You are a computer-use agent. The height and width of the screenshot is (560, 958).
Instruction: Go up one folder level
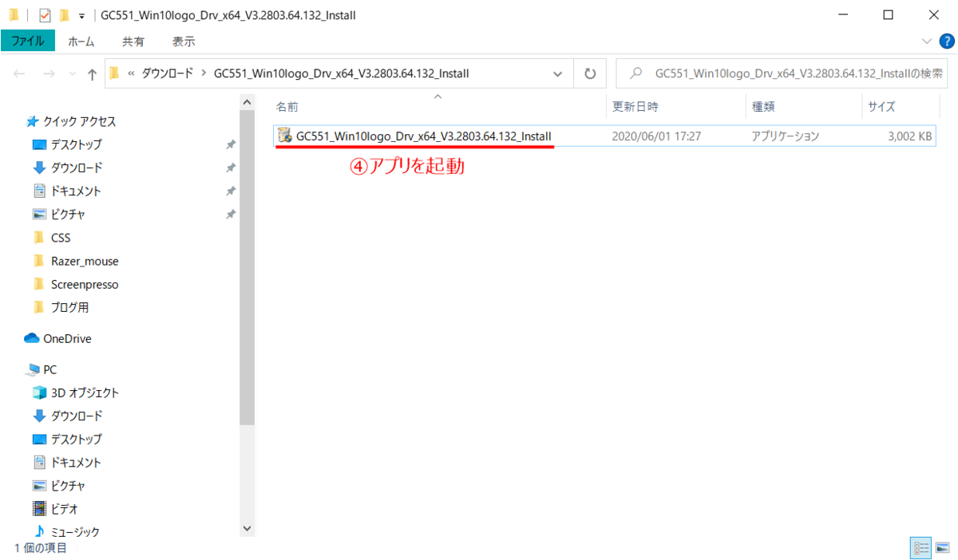pos(92,74)
